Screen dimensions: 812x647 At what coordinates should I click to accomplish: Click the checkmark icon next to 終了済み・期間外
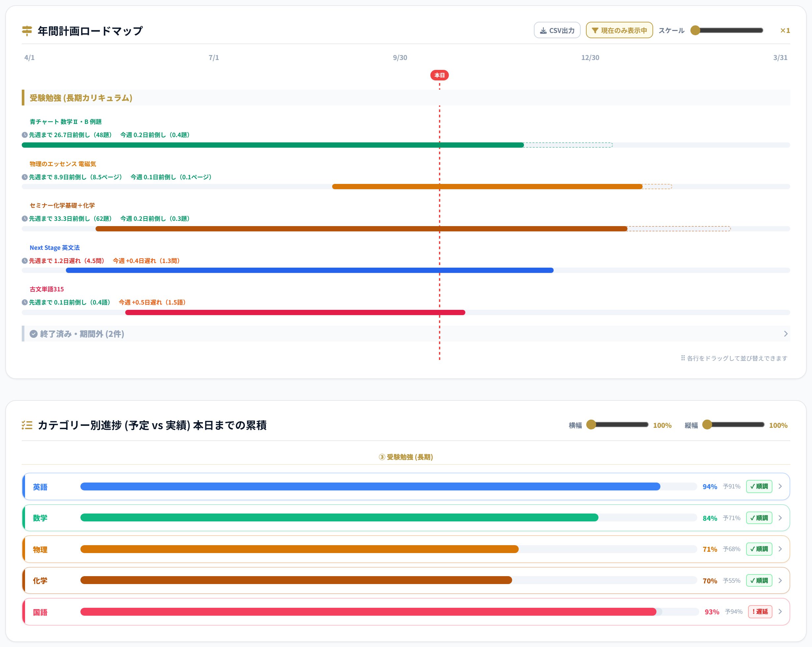(34, 334)
